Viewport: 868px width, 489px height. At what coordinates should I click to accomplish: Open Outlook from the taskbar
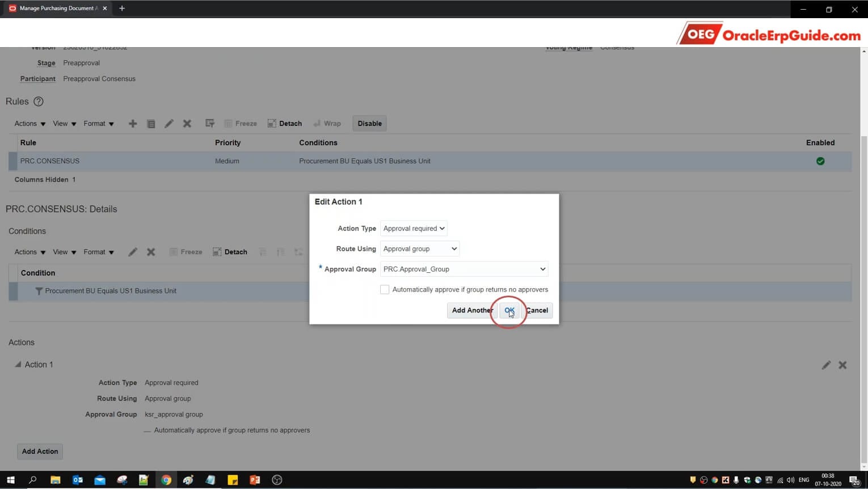click(x=78, y=480)
